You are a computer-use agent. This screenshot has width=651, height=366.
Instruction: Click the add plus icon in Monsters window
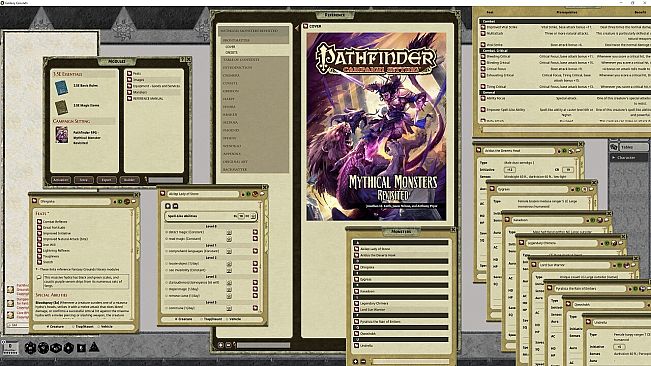355,361
